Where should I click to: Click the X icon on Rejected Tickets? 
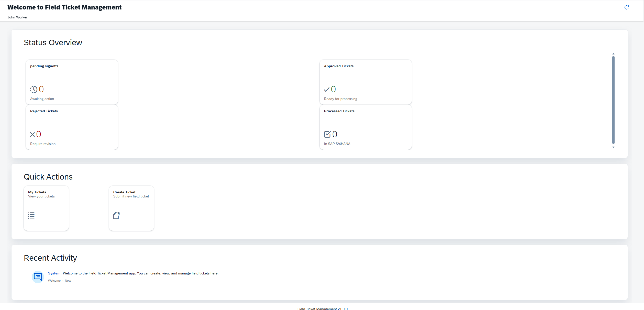click(32, 134)
